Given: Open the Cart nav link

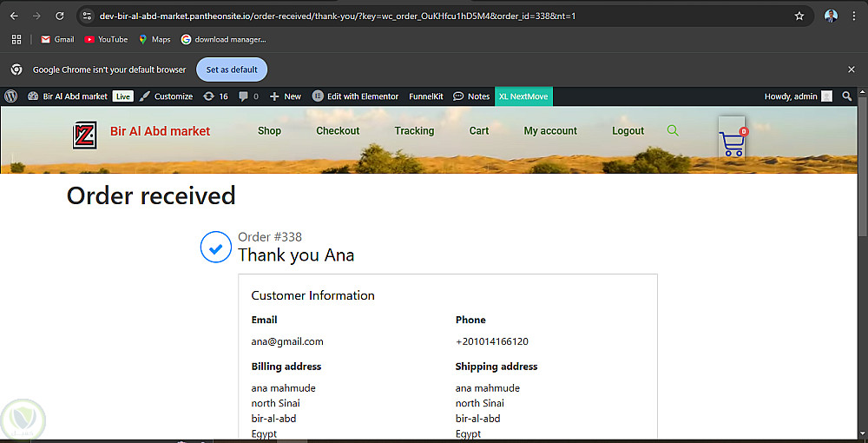Looking at the screenshot, I should [479, 130].
